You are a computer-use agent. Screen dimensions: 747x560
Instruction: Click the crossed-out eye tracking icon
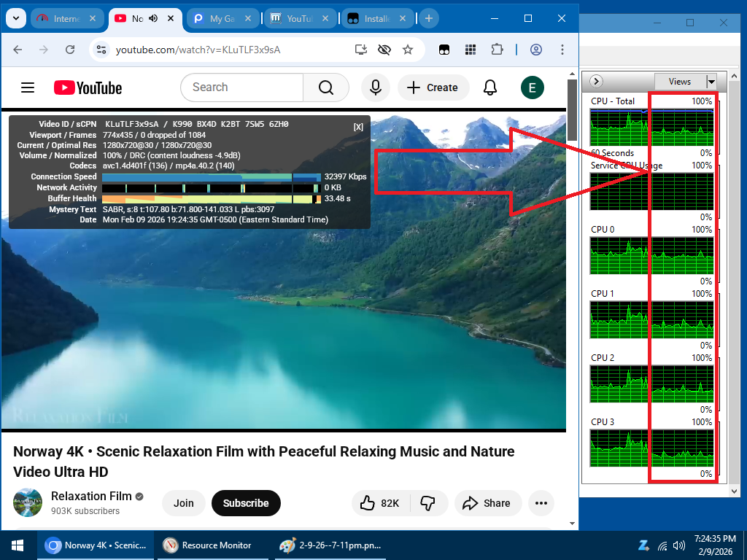coord(384,50)
